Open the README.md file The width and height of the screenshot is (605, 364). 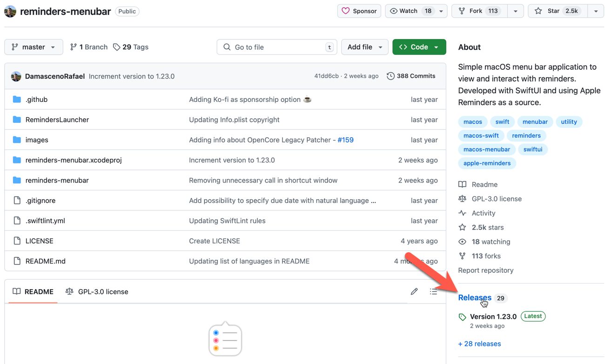[46, 261]
